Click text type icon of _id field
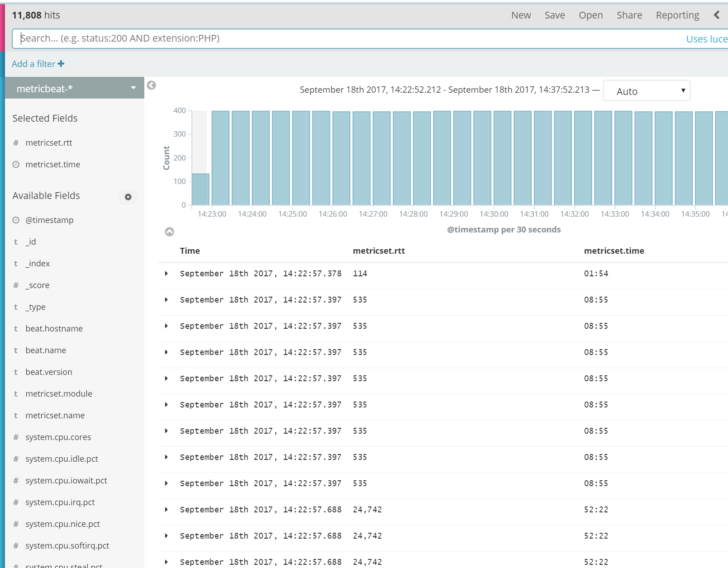 pyautogui.click(x=16, y=242)
